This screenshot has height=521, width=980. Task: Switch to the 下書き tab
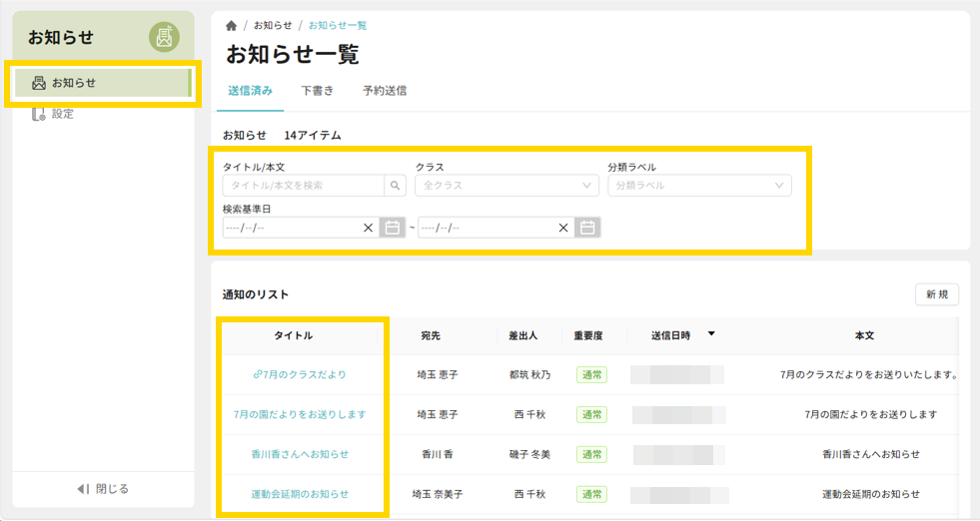[318, 91]
